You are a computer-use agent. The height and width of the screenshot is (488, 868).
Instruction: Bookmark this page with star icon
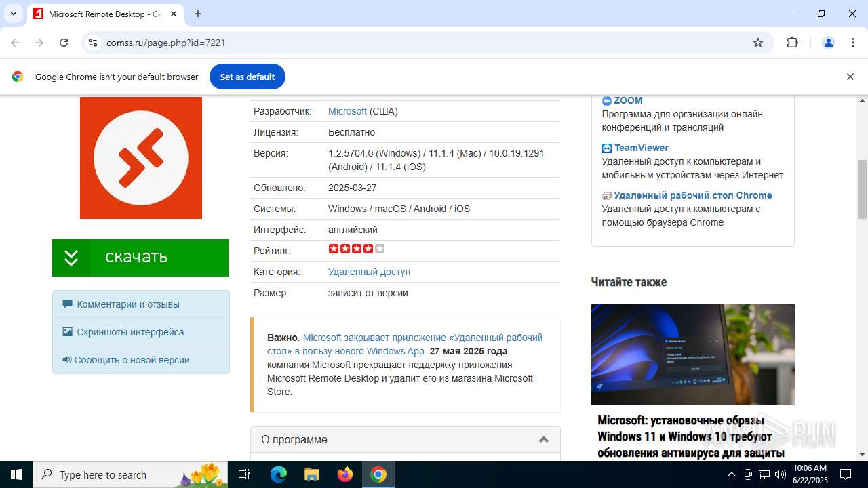click(758, 43)
